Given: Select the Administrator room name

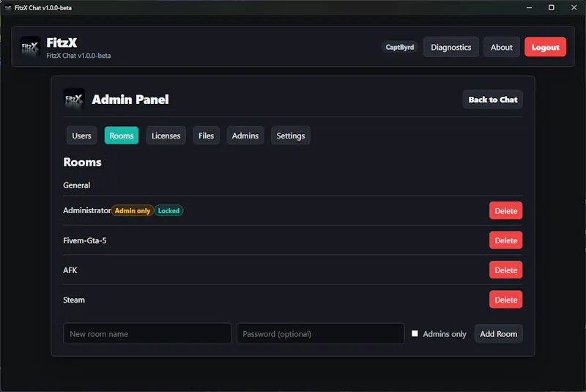Looking at the screenshot, I should [87, 210].
